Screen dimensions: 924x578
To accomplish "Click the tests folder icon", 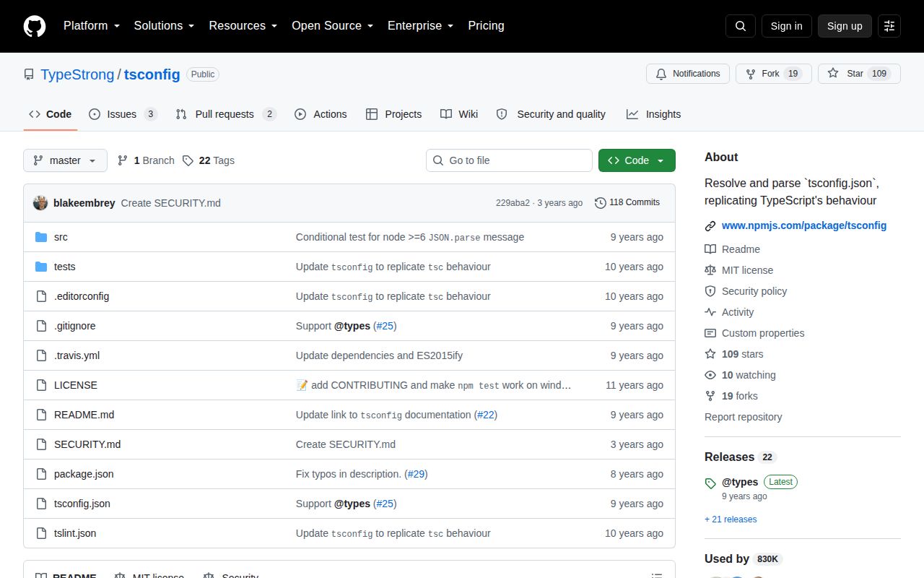I will [x=41, y=267].
